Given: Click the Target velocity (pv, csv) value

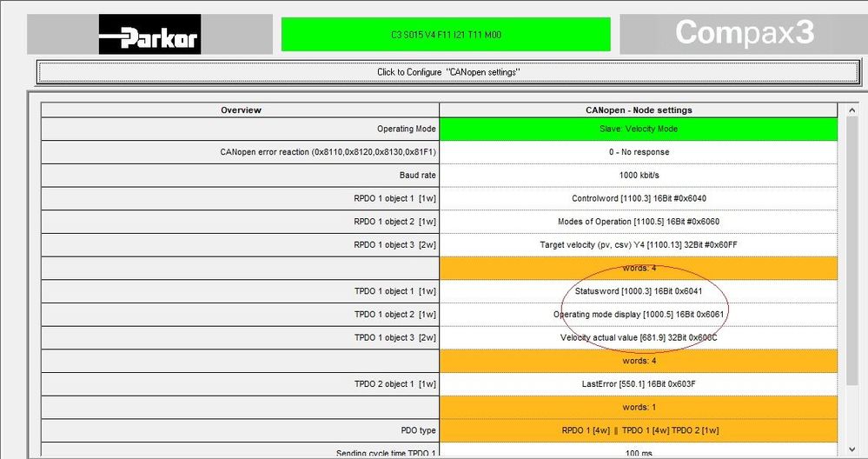Looking at the screenshot, I should tap(639, 245).
